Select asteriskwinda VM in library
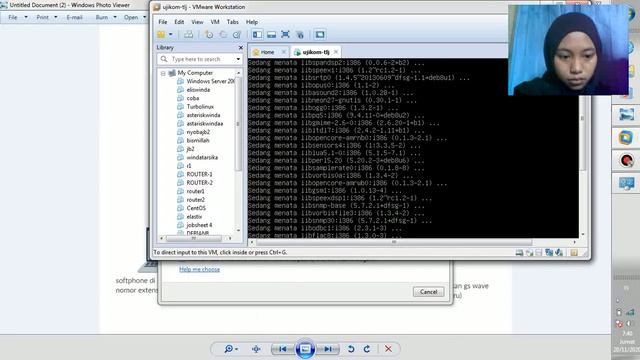The height and width of the screenshot is (360, 640). (203, 115)
